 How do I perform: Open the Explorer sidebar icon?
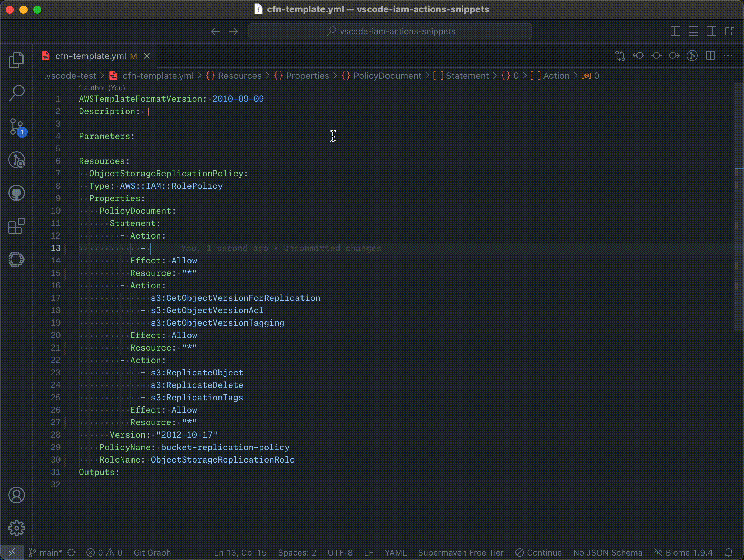[x=16, y=59]
